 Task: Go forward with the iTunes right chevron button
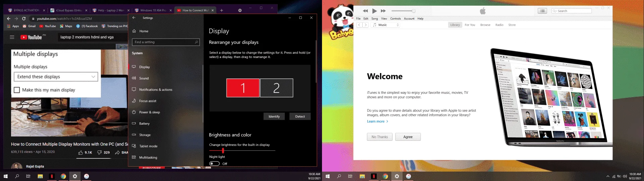click(x=366, y=25)
